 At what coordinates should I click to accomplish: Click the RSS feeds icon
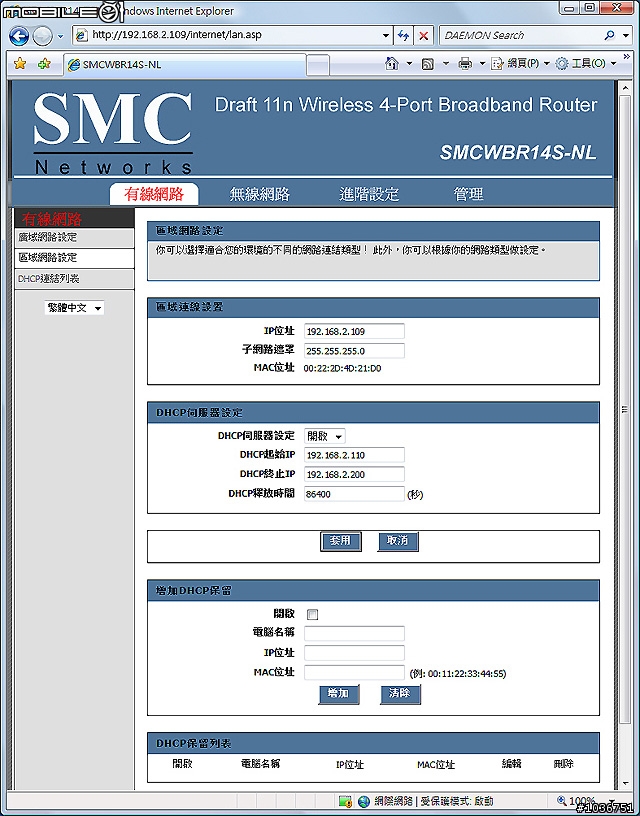[428, 64]
